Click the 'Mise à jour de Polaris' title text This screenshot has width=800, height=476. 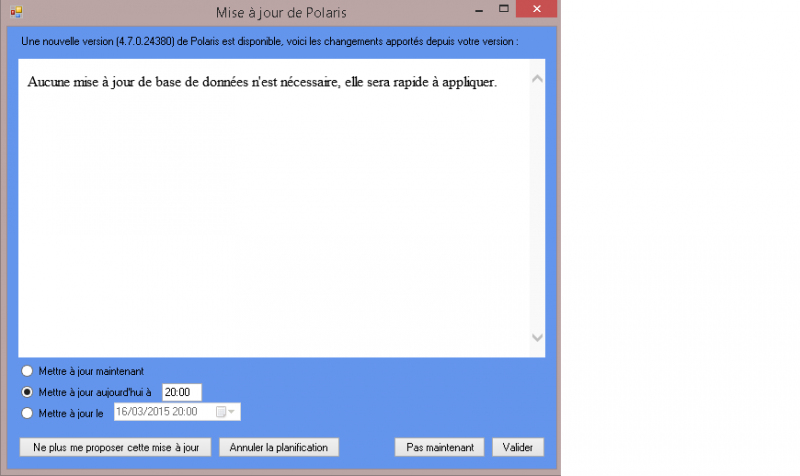click(281, 12)
